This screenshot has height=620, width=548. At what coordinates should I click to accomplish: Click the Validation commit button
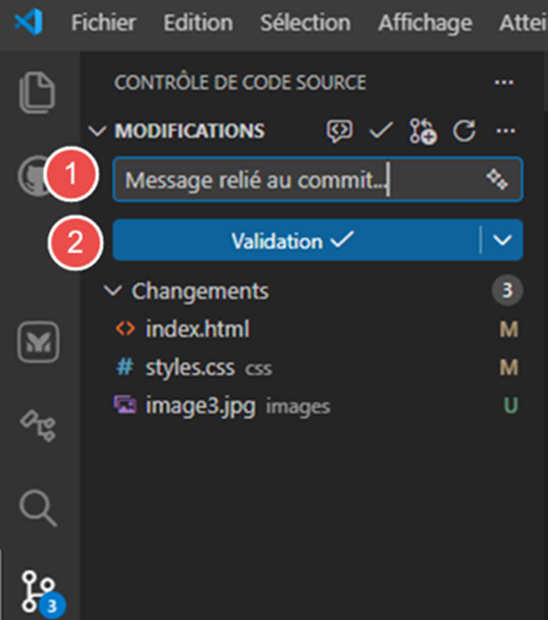pyautogui.click(x=297, y=240)
